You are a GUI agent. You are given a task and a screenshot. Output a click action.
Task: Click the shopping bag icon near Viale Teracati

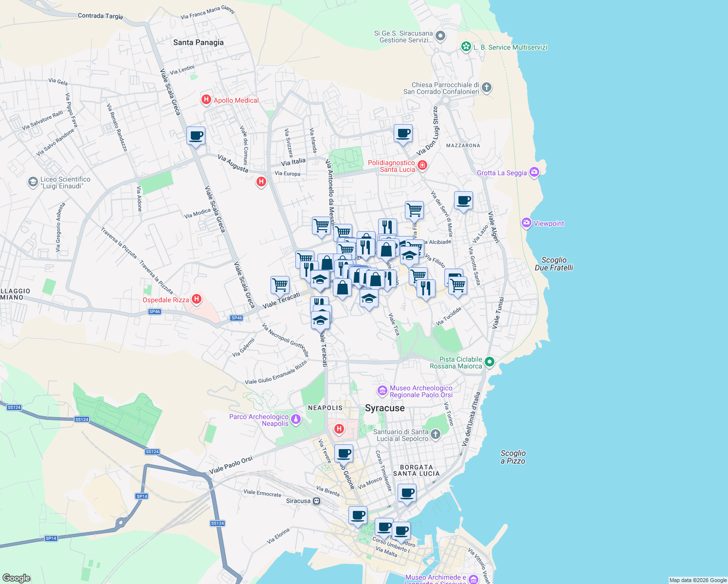click(342, 287)
